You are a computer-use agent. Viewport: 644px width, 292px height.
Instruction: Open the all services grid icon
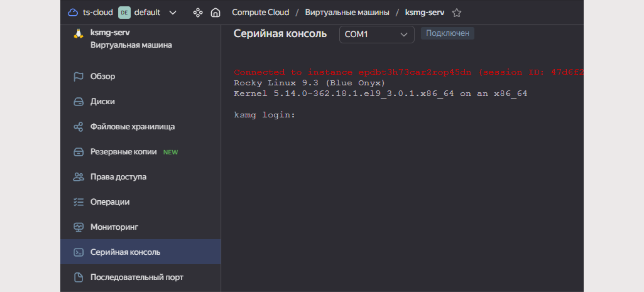click(198, 12)
